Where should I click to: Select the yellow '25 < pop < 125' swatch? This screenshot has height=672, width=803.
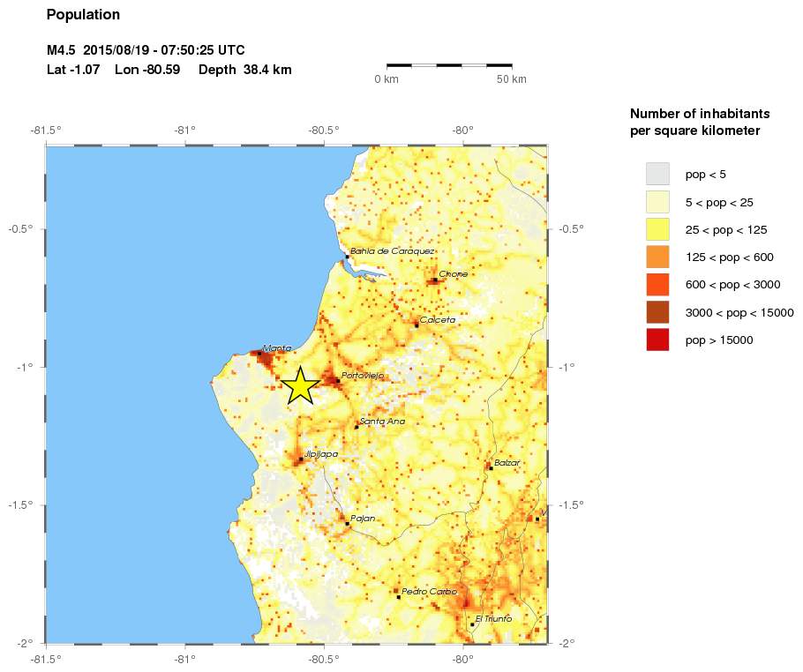tap(657, 229)
